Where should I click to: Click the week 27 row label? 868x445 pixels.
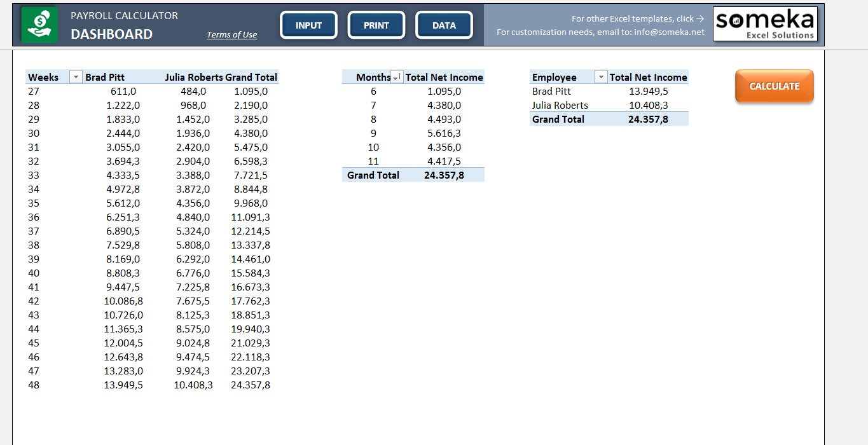pyautogui.click(x=34, y=91)
